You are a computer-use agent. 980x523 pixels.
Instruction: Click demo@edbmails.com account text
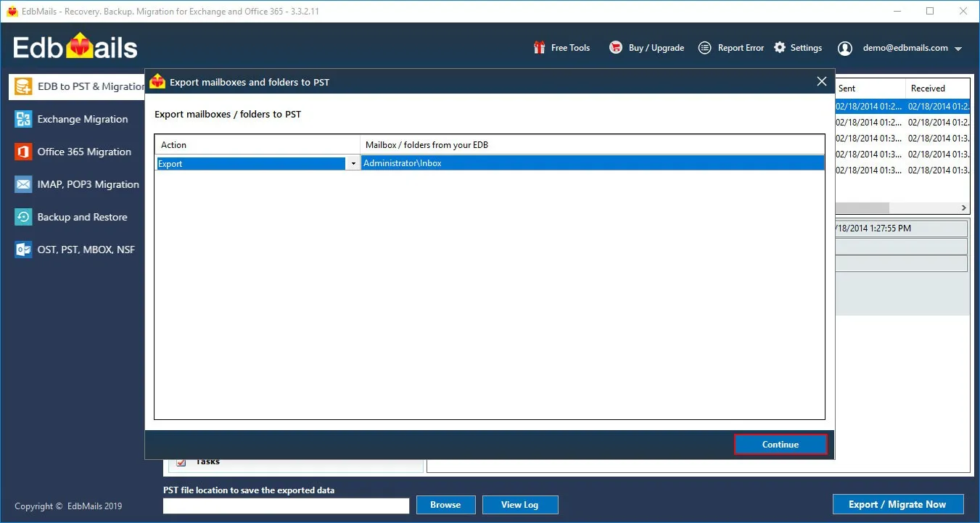click(x=905, y=48)
